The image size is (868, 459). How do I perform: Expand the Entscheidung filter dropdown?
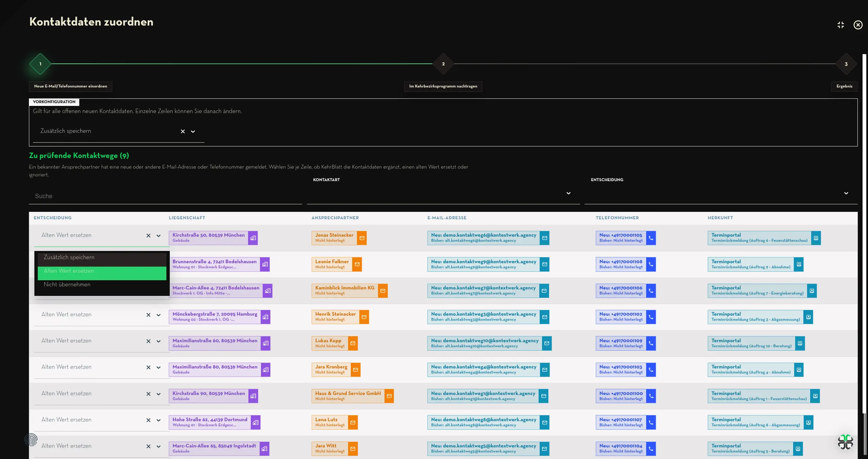point(846,193)
